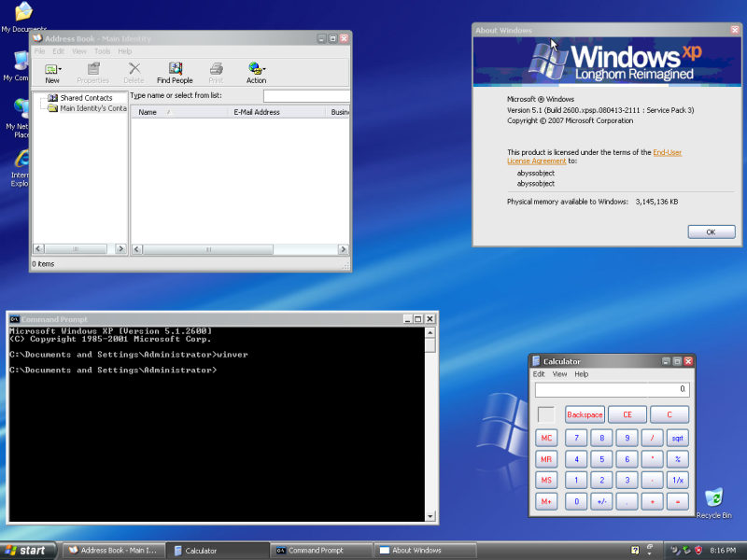Click the green updates icon in the tray
Screen dimensions: 747x560
point(686,551)
